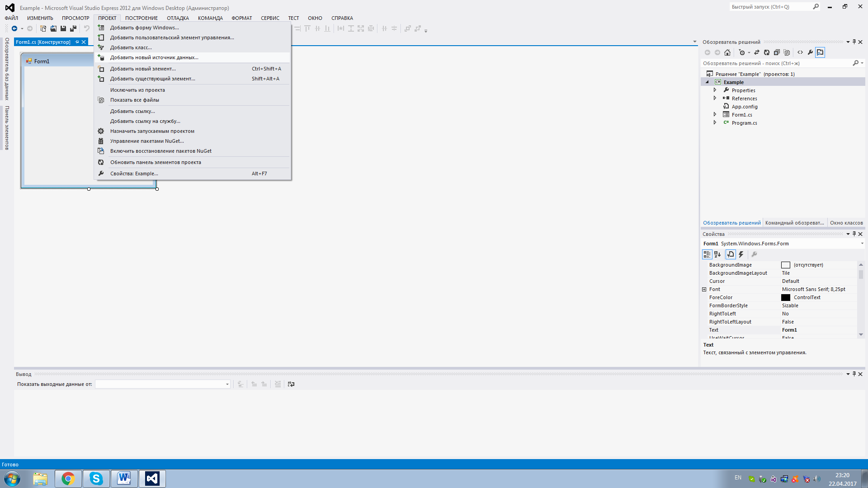
Task: Expand the Properties node in solution tree
Action: 715,90
